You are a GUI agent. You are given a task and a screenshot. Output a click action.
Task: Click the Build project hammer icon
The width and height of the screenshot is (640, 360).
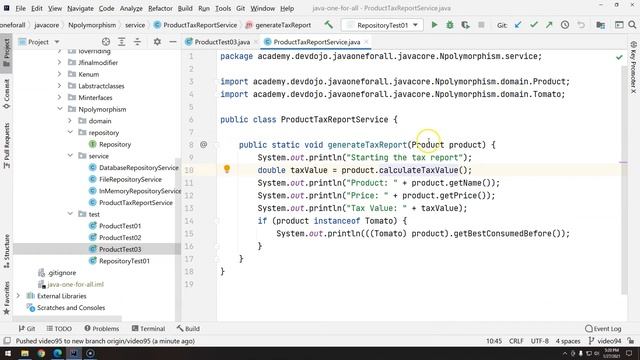tap(329, 25)
